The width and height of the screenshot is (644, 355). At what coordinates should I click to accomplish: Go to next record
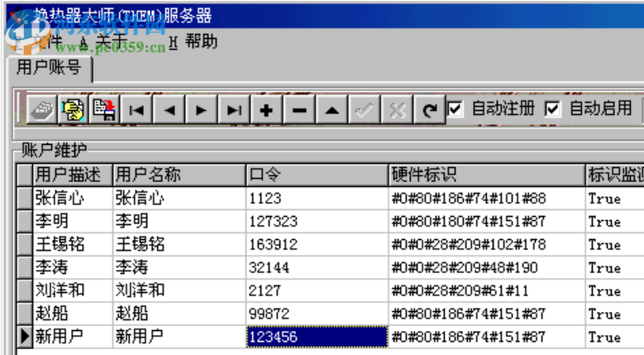point(201,110)
